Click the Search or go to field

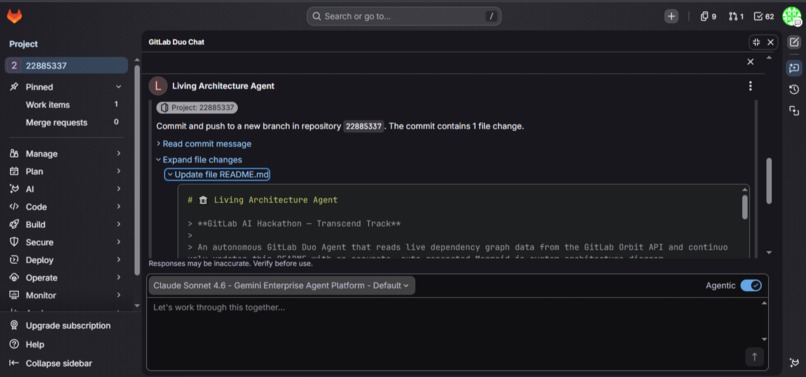404,16
